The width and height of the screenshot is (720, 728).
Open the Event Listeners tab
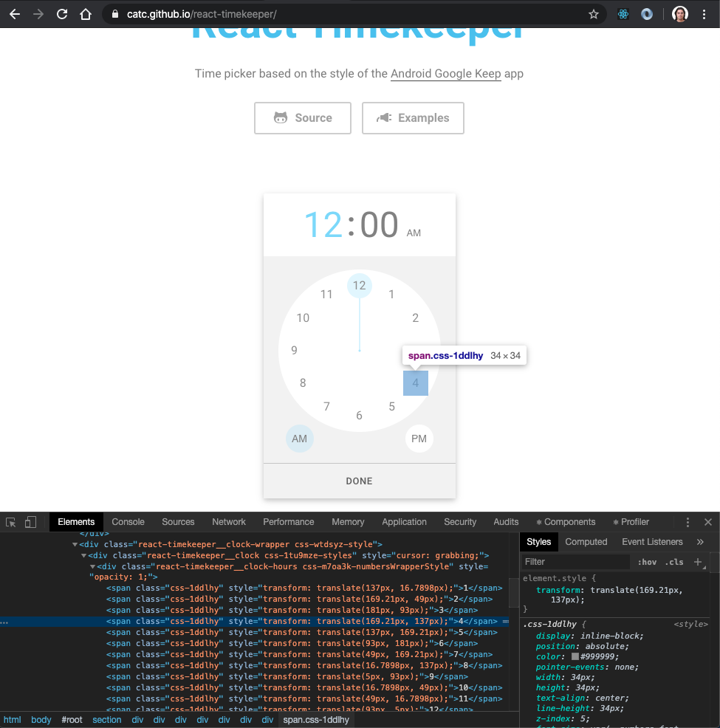coord(652,542)
